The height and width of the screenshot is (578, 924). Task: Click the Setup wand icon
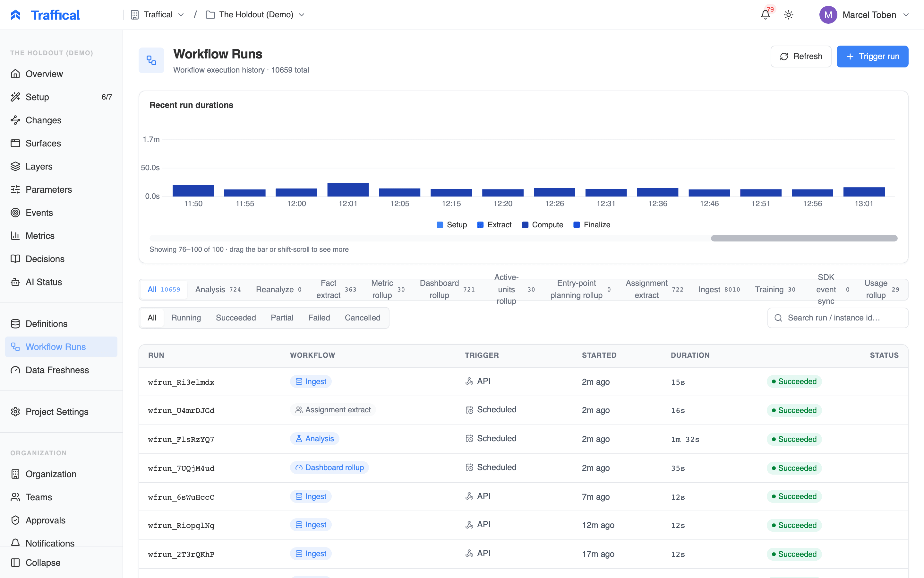(15, 97)
